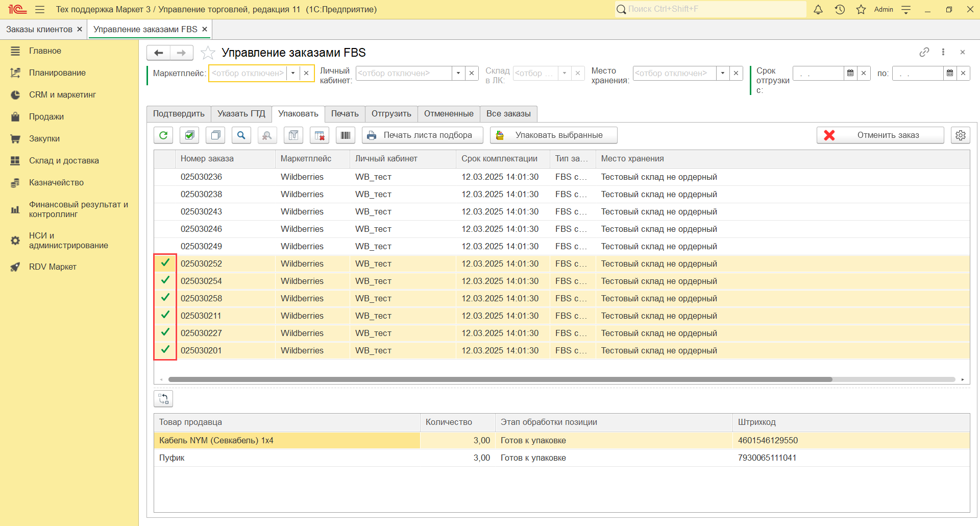980x526 pixels.
Task: Click the horizontal scrollbar of orders table
Action: tap(500, 379)
